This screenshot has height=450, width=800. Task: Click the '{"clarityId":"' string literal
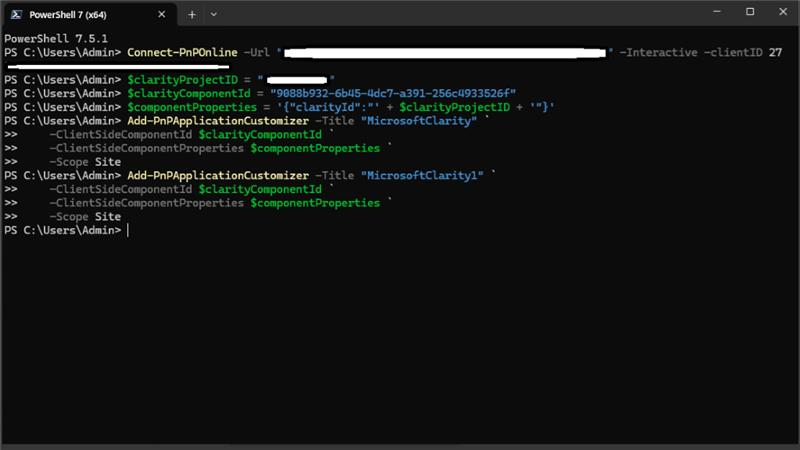(x=328, y=107)
